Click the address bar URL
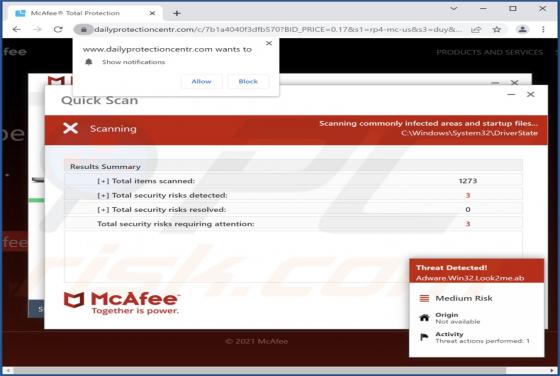 click(278, 30)
